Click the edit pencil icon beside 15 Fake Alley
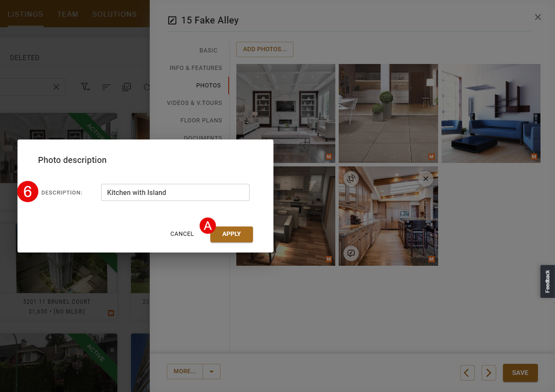 click(x=172, y=20)
